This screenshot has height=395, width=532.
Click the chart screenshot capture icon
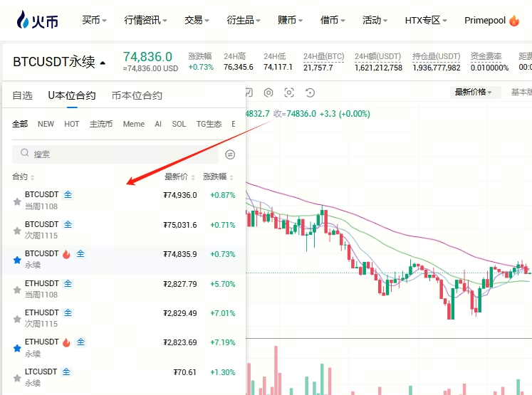click(289, 93)
